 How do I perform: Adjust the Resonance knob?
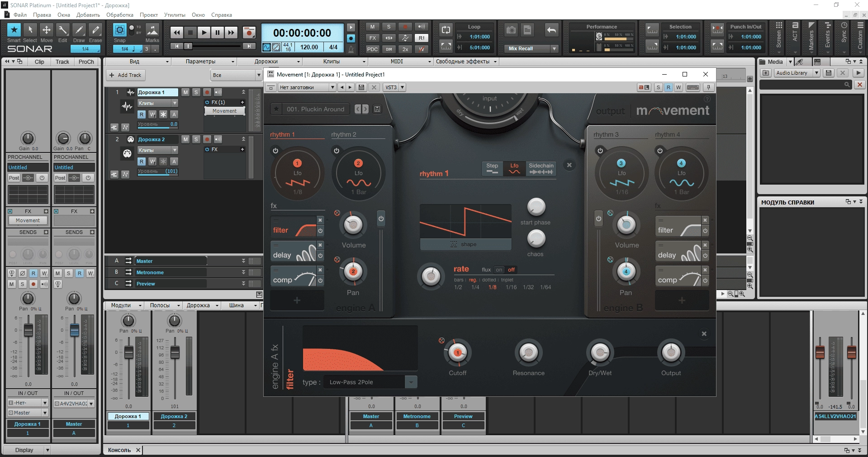pos(528,352)
